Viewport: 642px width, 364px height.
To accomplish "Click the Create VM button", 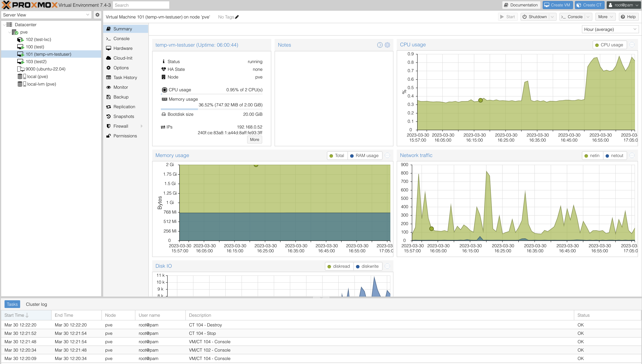I will pos(557,5).
